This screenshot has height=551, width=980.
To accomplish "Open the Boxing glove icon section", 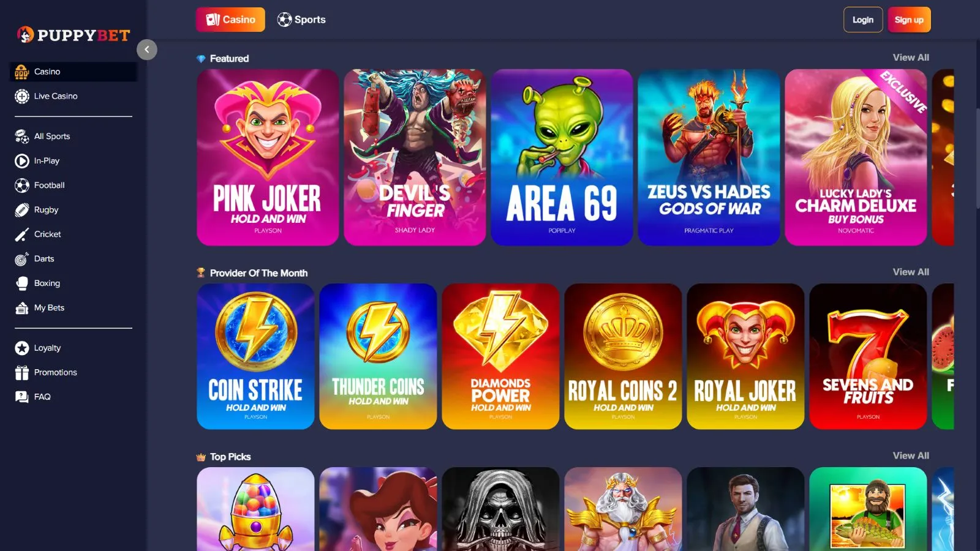I will click(x=22, y=283).
